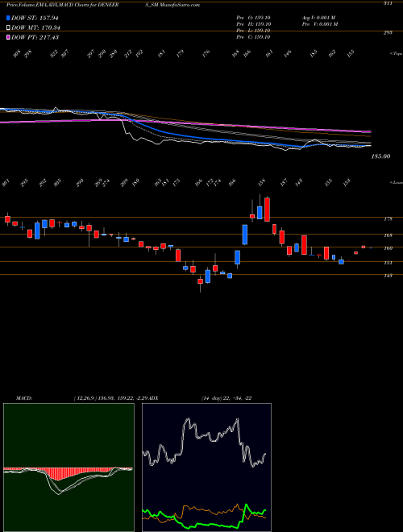Click the Pre H: 159.10 value

coord(253,24)
